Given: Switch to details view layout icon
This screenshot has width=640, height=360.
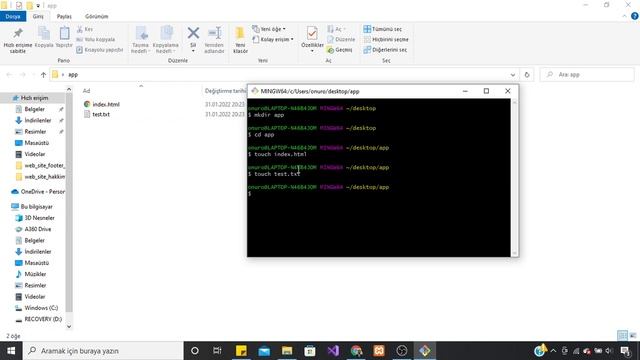Looking at the screenshot, I should (622, 336).
